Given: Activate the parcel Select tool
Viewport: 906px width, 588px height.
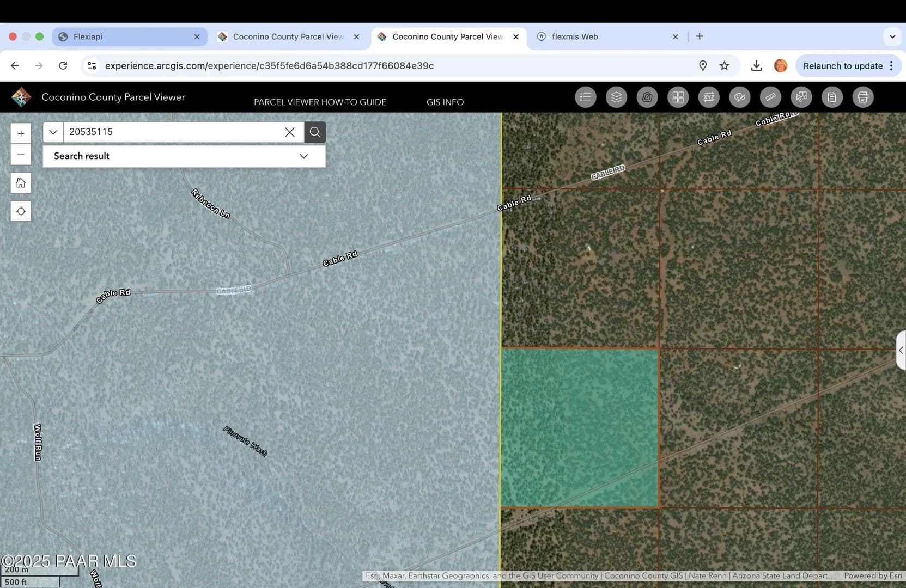Looking at the screenshot, I should pos(801,97).
